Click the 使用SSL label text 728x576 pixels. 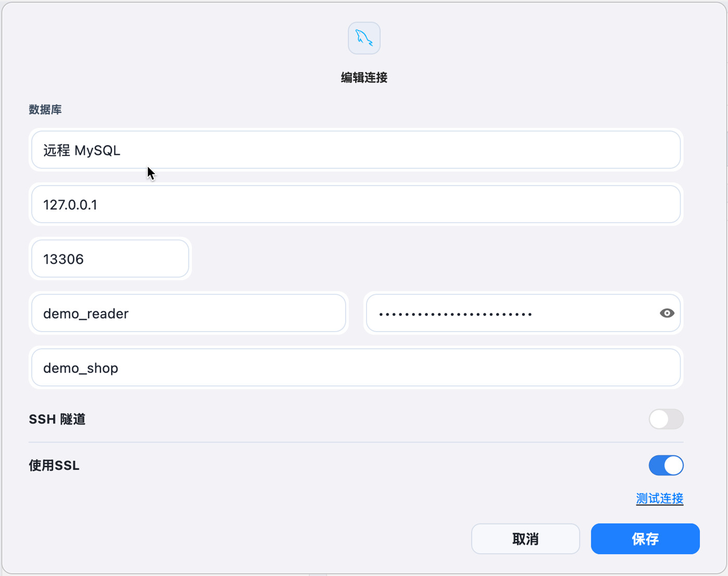[54, 465]
